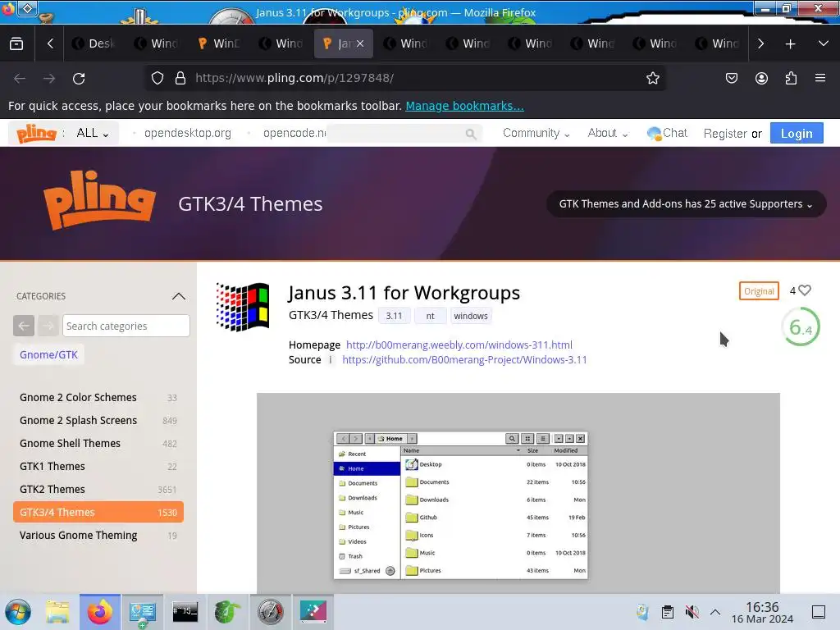
Task: Open b00merang weebly homepage link
Action: [459, 345]
